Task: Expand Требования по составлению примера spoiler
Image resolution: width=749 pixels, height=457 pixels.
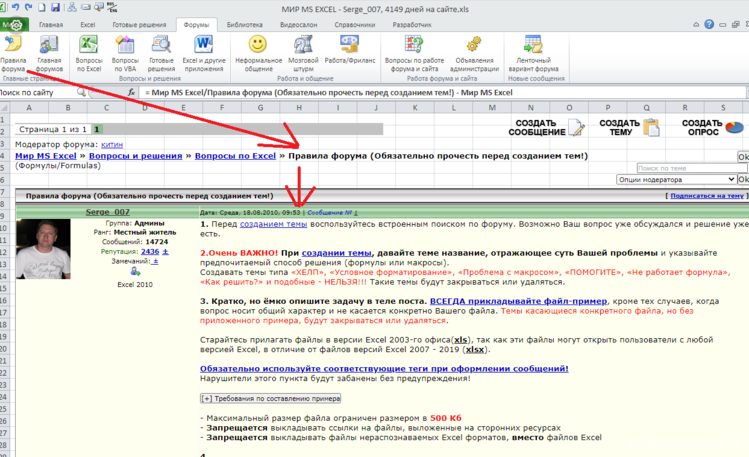Action: pos(270,398)
